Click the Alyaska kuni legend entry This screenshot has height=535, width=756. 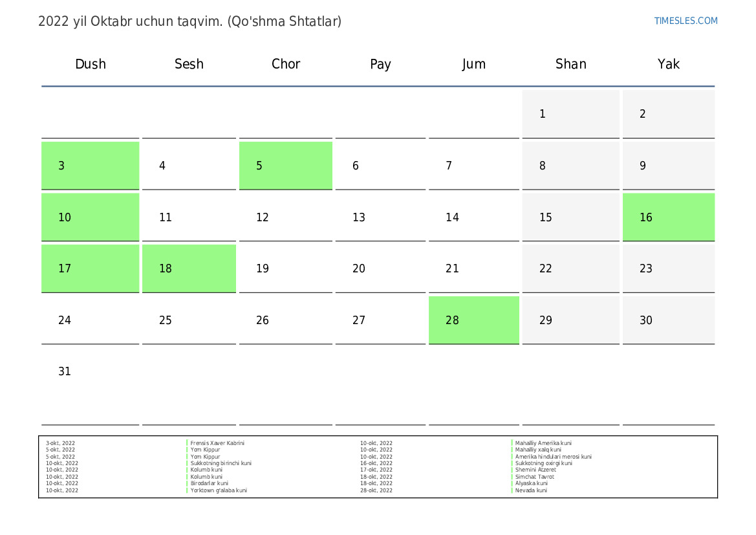point(532,483)
